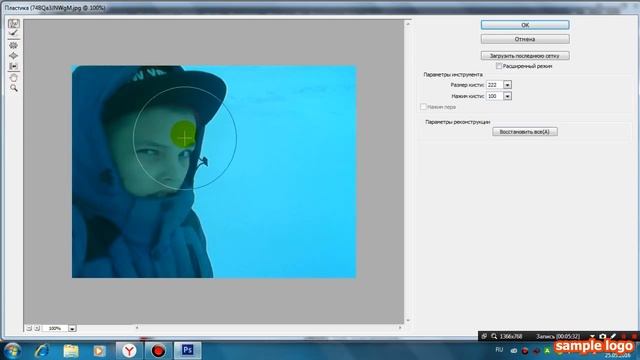Select the Forward Warp tool
This screenshot has width=640, height=360.
(13, 24)
